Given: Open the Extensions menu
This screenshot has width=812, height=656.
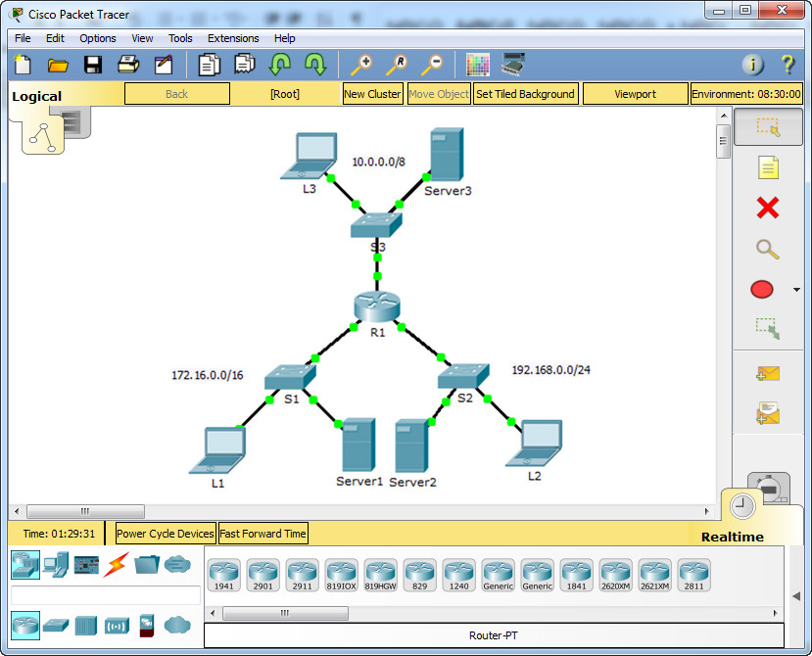Looking at the screenshot, I should tap(232, 38).
